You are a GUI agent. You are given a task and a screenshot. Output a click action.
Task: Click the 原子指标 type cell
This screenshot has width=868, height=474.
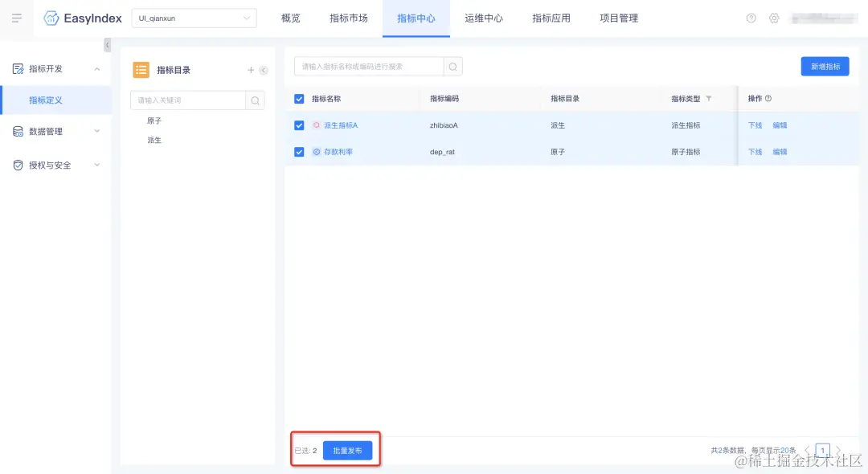point(686,152)
